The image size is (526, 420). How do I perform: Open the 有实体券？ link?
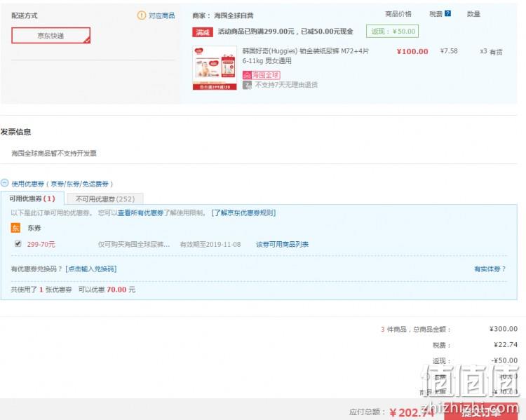click(x=490, y=269)
